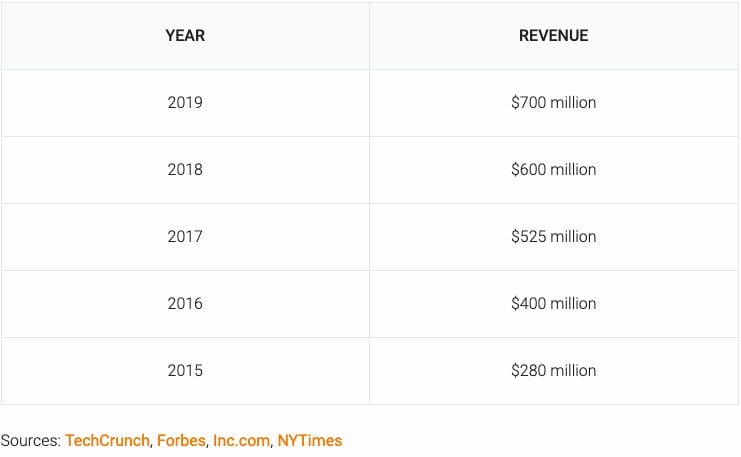Viewport: 741px width, 457px height.
Task: Click the Sources label text
Action: coord(31,440)
